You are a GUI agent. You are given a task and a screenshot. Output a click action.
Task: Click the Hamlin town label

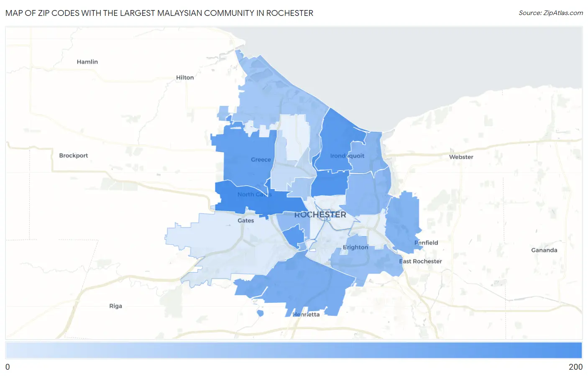pos(87,62)
